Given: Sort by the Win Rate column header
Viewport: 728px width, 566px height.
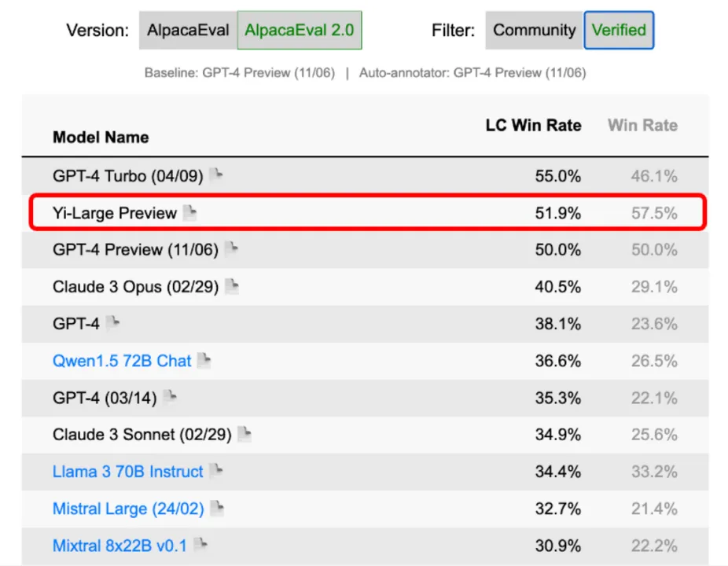Looking at the screenshot, I should tap(642, 125).
